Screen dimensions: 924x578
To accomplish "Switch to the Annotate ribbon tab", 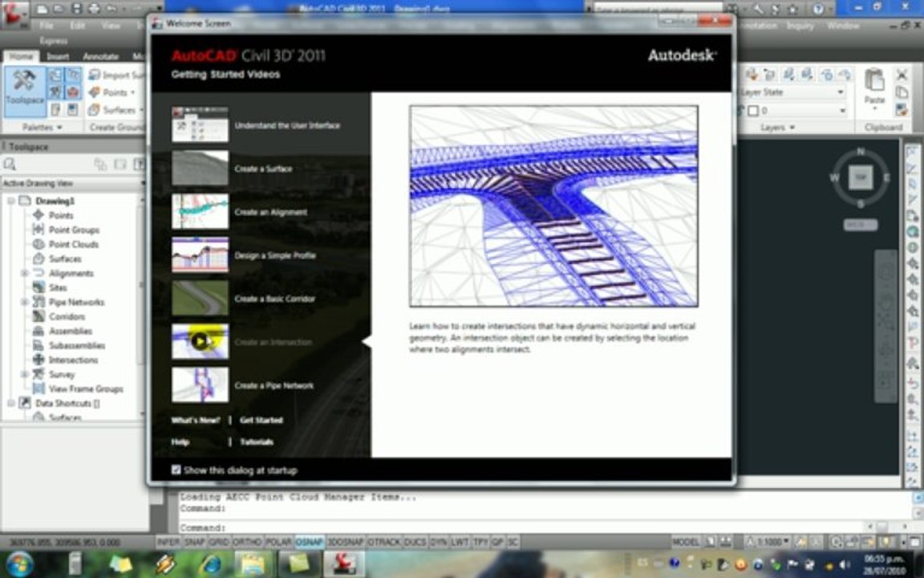I will point(101,57).
